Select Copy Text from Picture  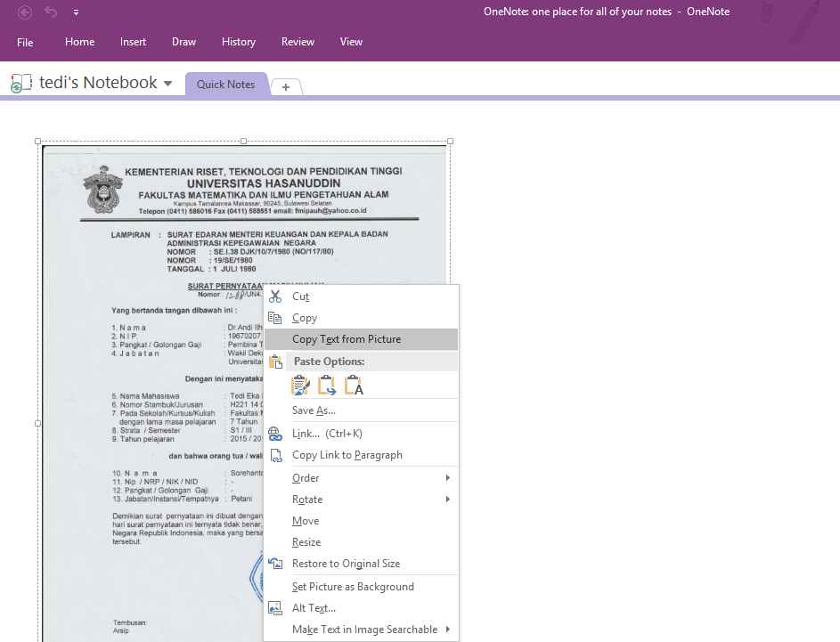(x=347, y=339)
